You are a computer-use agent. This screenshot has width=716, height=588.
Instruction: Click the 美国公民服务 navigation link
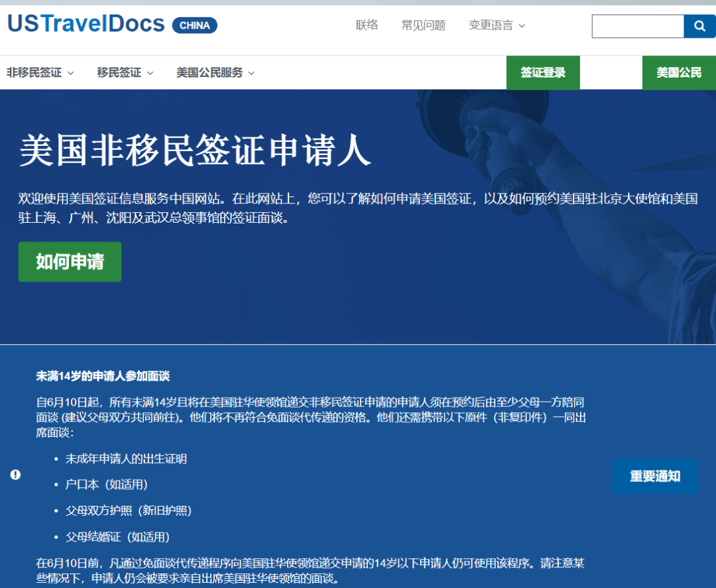210,73
